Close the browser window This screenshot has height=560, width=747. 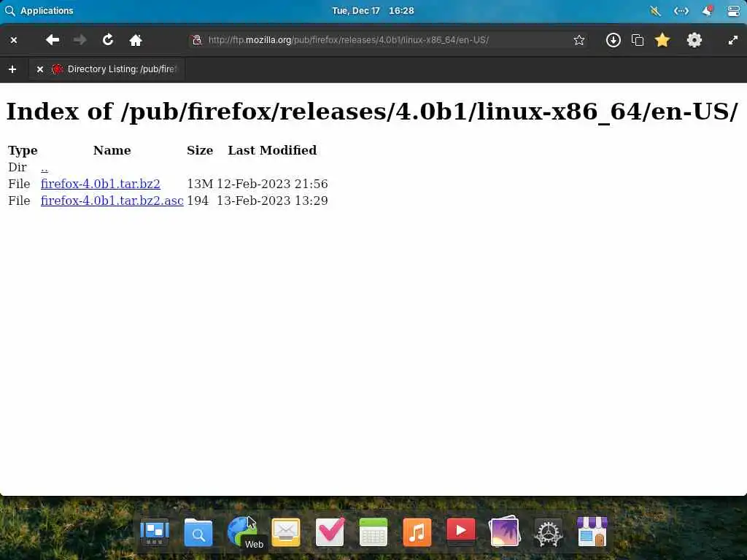(x=14, y=41)
